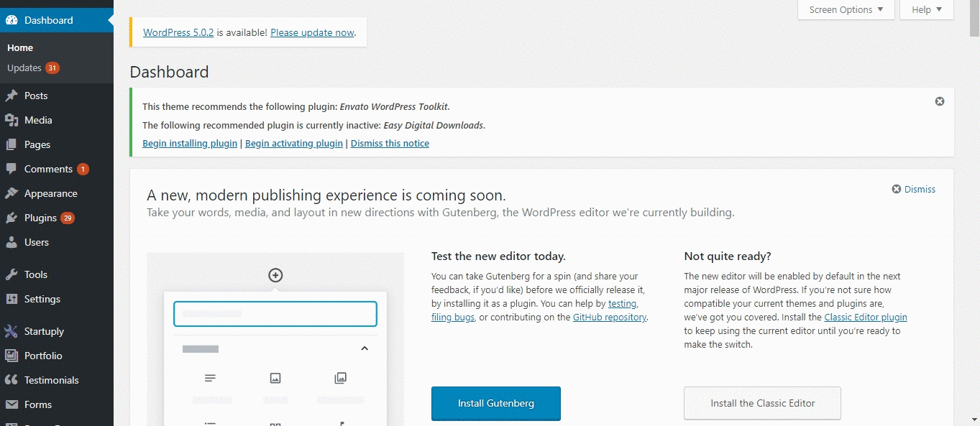Screen dimensions: 980x426
Task: Open the Screen Options dropdown
Action: (846, 10)
